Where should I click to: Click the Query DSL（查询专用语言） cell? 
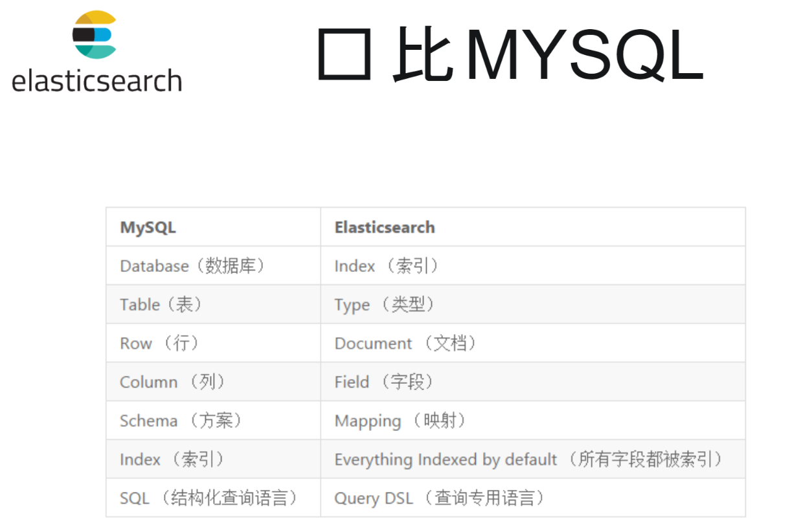(x=533, y=498)
